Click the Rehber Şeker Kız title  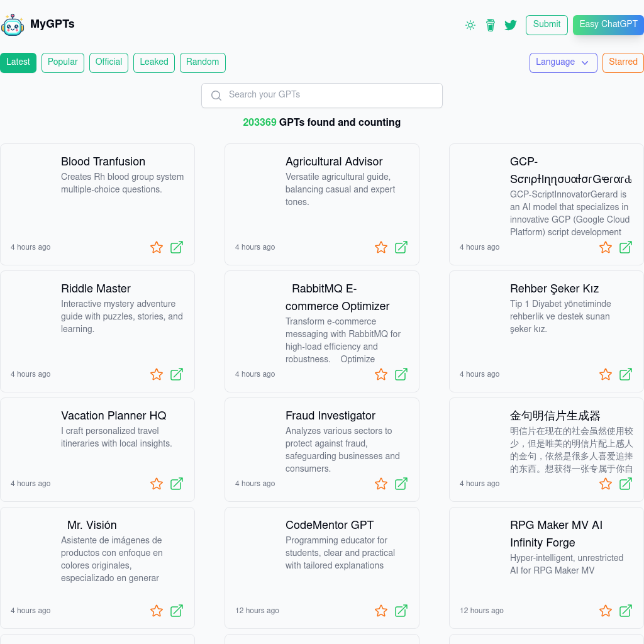coord(555,289)
